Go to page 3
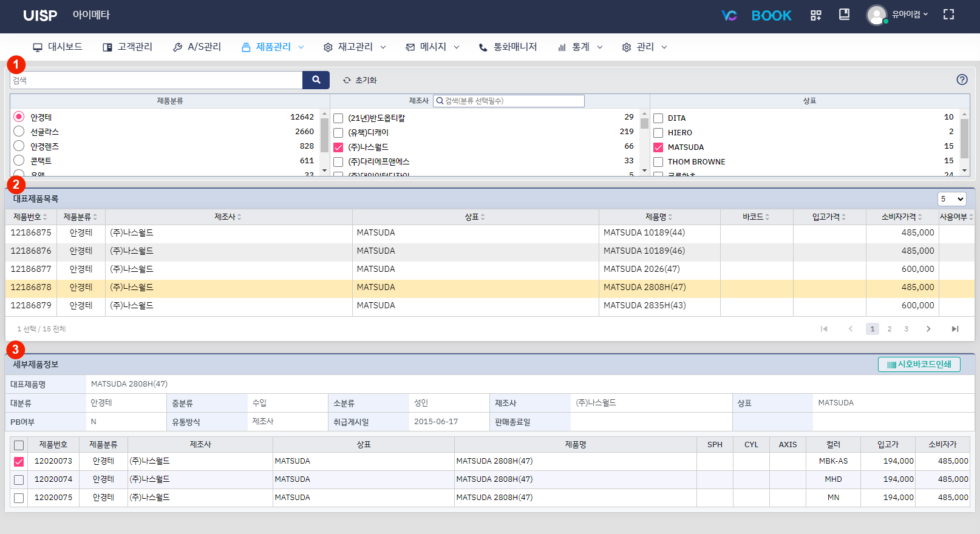The width and height of the screenshot is (980, 534). pyautogui.click(x=907, y=329)
